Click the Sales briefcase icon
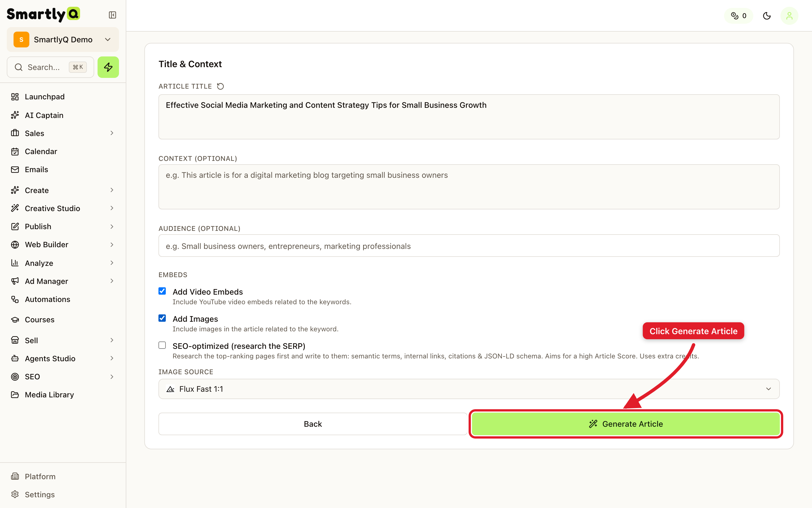This screenshot has width=812, height=508. (15, 133)
